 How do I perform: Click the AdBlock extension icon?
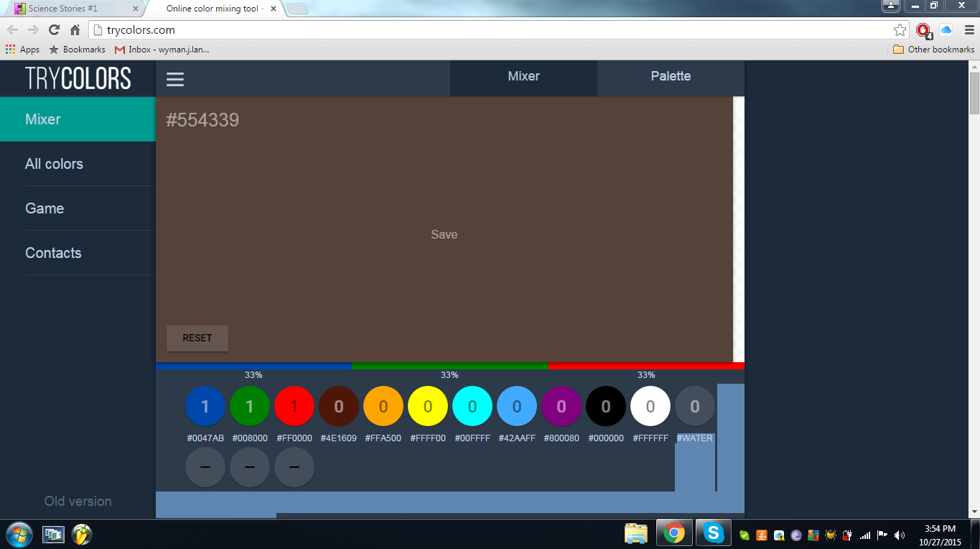click(923, 30)
